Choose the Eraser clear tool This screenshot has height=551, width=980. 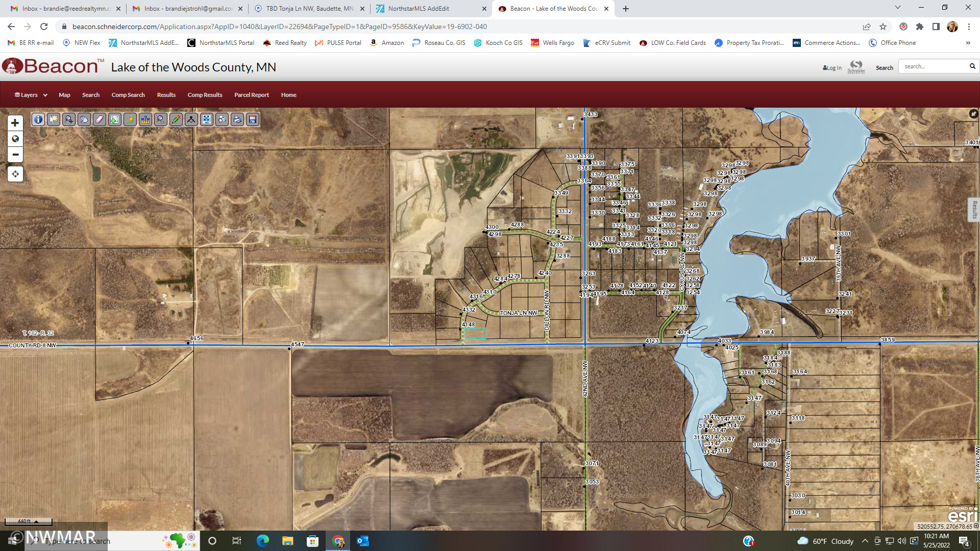click(x=100, y=119)
